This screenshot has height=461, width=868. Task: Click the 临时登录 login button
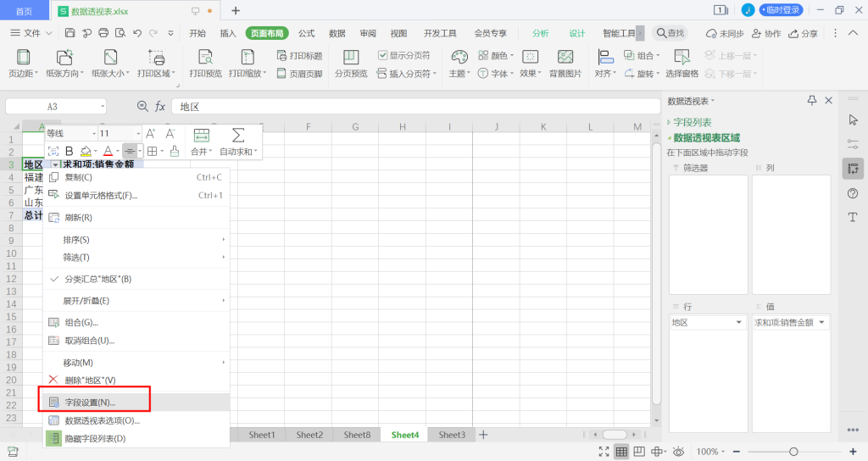pos(781,10)
